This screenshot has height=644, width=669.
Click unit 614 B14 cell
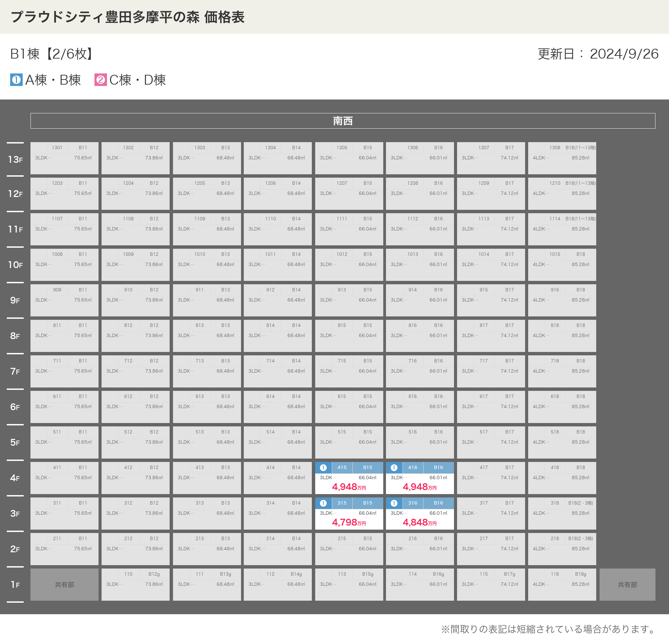coord(278,407)
